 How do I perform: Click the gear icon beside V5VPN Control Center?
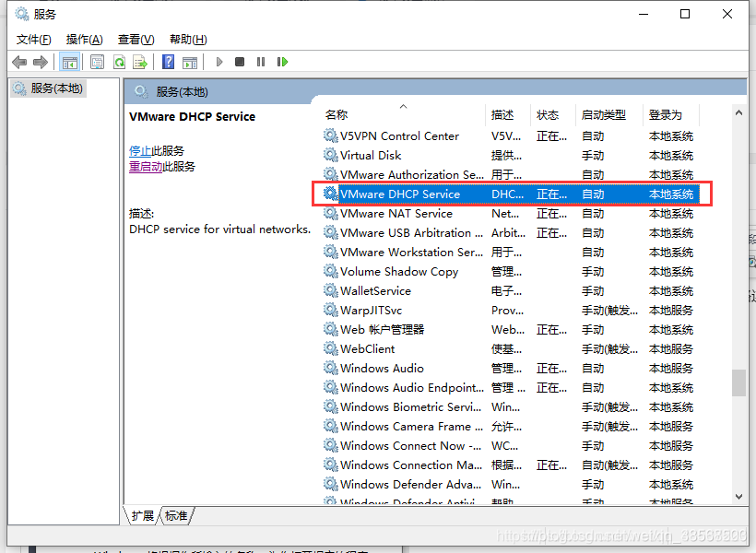tap(331, 136)
